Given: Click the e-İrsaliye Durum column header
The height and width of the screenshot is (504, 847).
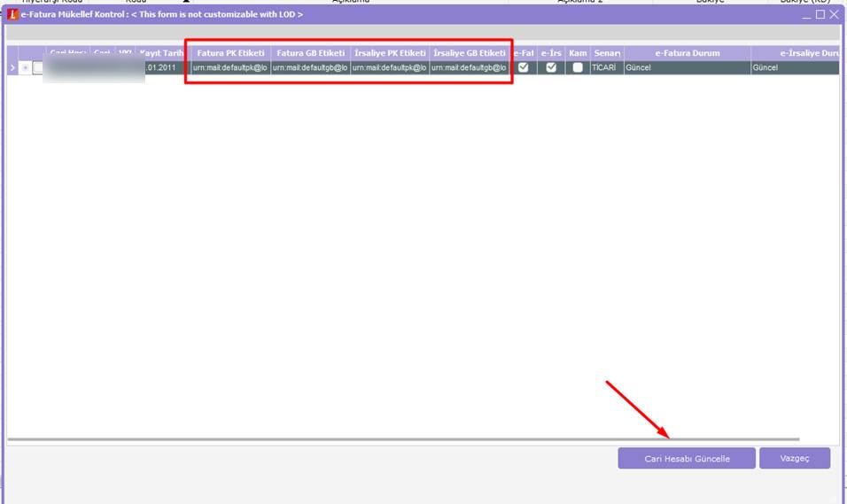Looking at the screenshot, I should coord(796,53).
